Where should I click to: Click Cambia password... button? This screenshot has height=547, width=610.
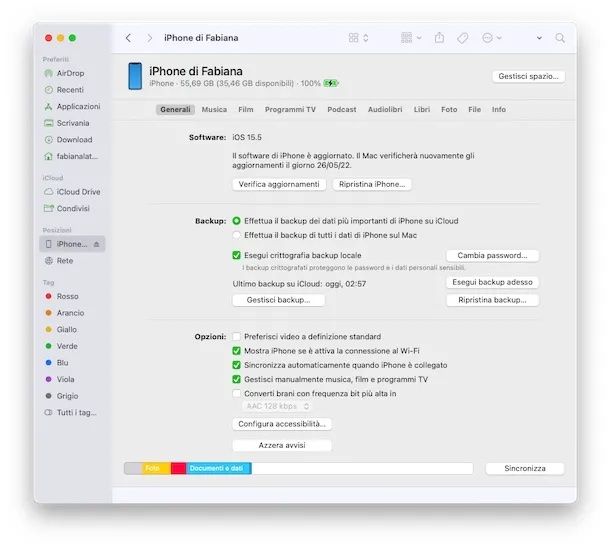pos(492,256)
